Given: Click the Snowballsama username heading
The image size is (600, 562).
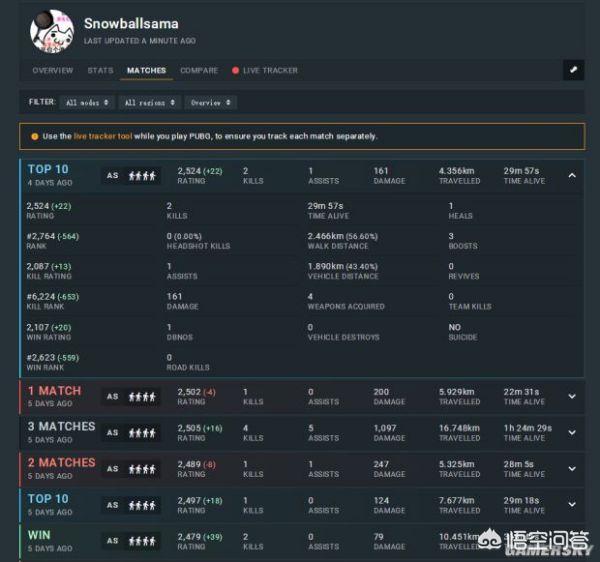Looking at the screenshot, I should coord(131,23).
